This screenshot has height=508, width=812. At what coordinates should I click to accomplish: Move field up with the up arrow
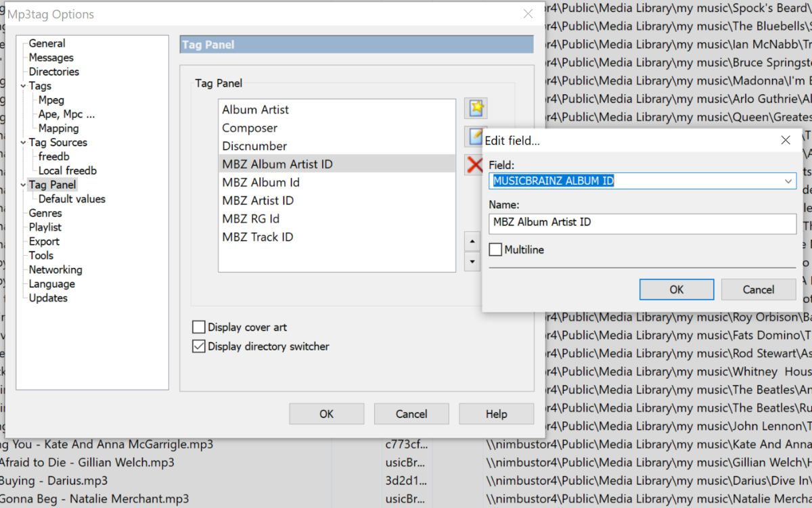pos(472,241)
